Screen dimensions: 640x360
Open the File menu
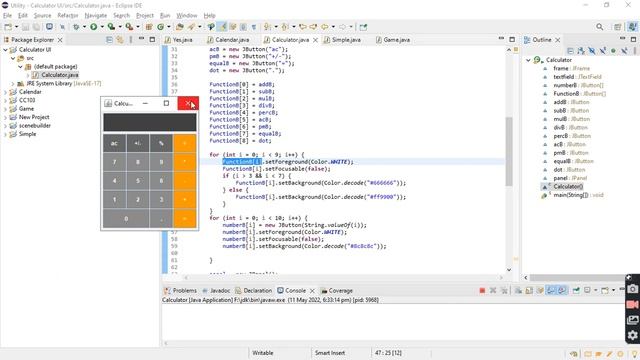[x=7, y=16]
